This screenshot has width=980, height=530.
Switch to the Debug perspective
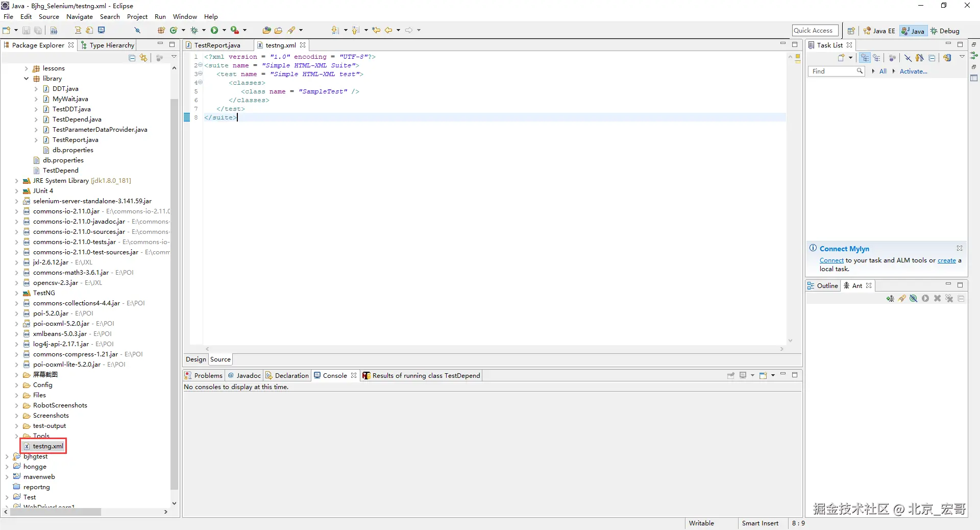tap(945, 31)
